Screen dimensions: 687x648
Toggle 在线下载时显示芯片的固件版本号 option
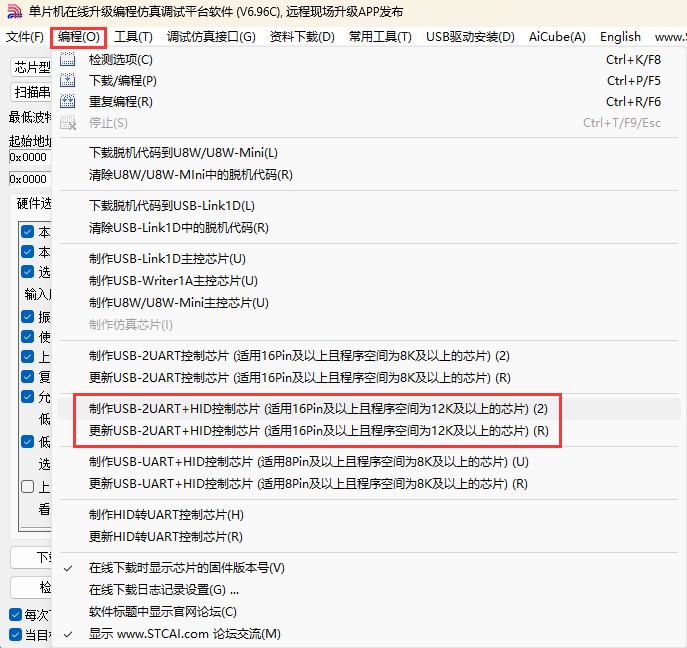point(186,568)
